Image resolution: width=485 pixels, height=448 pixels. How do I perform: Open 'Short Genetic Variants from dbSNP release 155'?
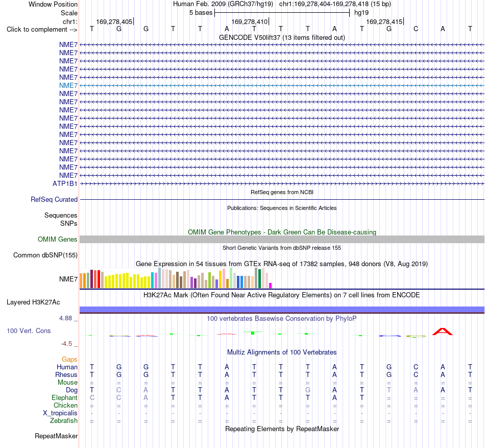282,248
